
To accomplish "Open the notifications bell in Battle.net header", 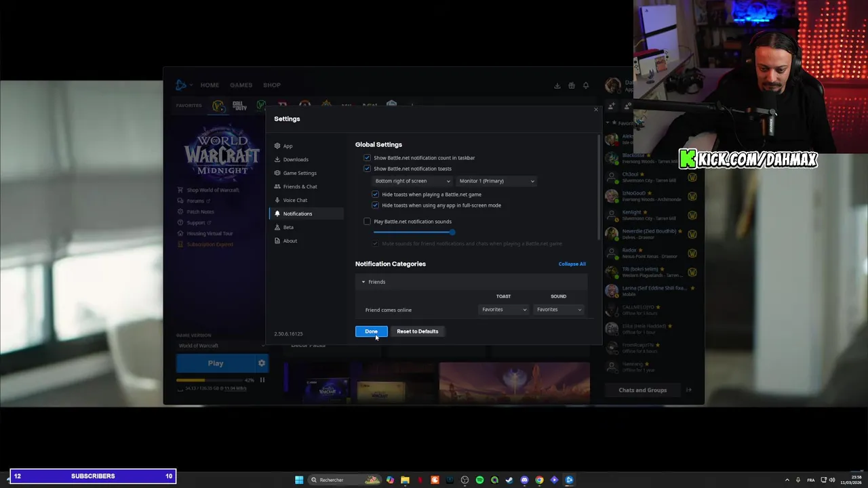I will tap(586, 85).
